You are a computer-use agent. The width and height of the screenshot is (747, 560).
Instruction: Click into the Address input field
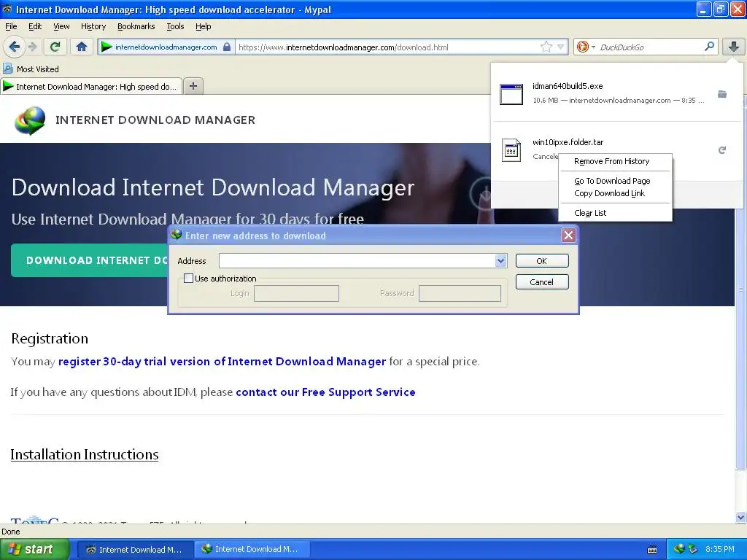tap(357, 260)
